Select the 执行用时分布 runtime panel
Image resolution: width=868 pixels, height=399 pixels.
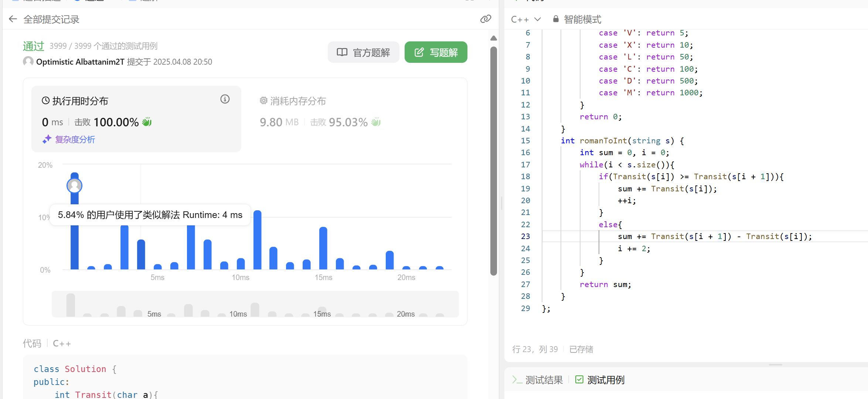click(80, 101)
